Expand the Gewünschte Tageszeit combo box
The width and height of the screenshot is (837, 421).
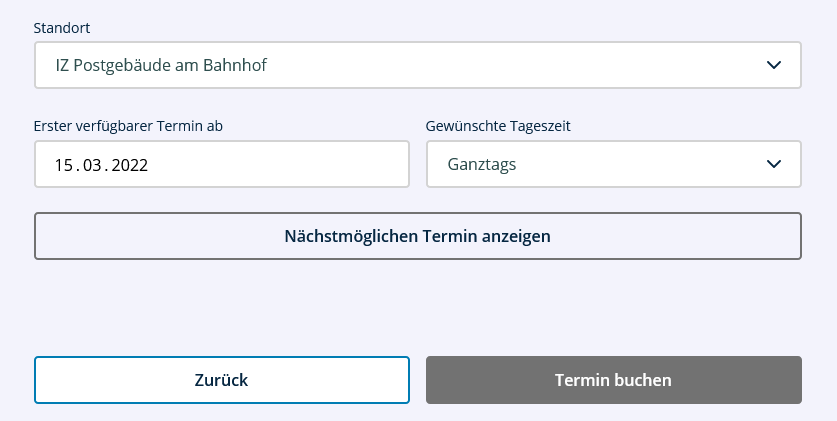click(x=613, y=164)
